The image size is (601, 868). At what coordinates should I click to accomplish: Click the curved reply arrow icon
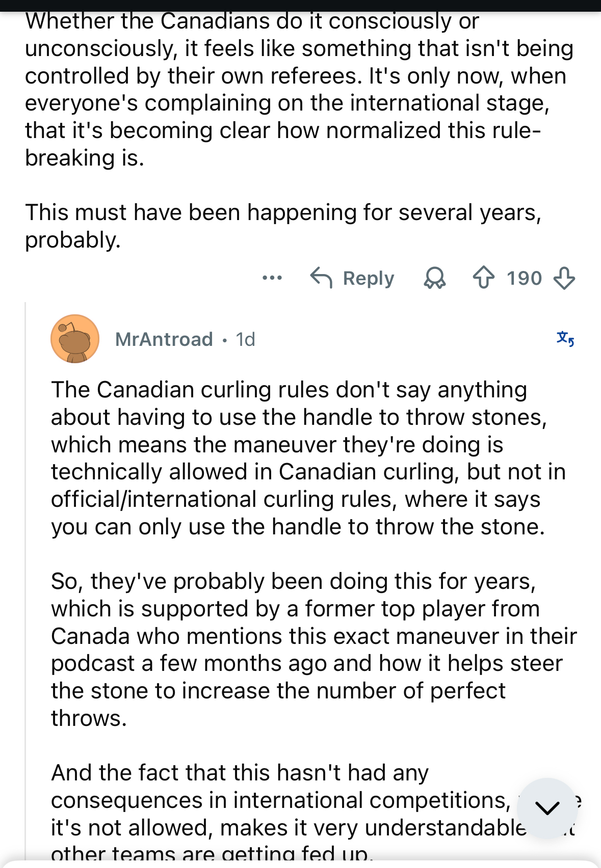point(321,278)
